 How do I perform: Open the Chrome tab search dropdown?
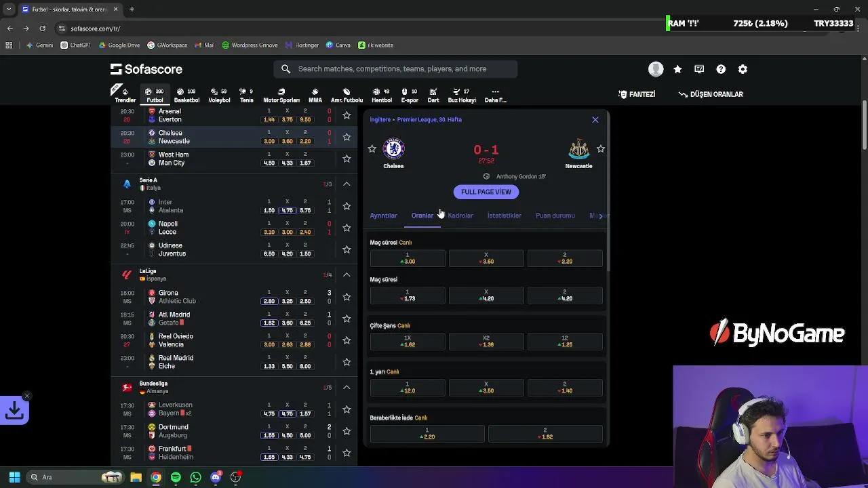coord(8,9)
